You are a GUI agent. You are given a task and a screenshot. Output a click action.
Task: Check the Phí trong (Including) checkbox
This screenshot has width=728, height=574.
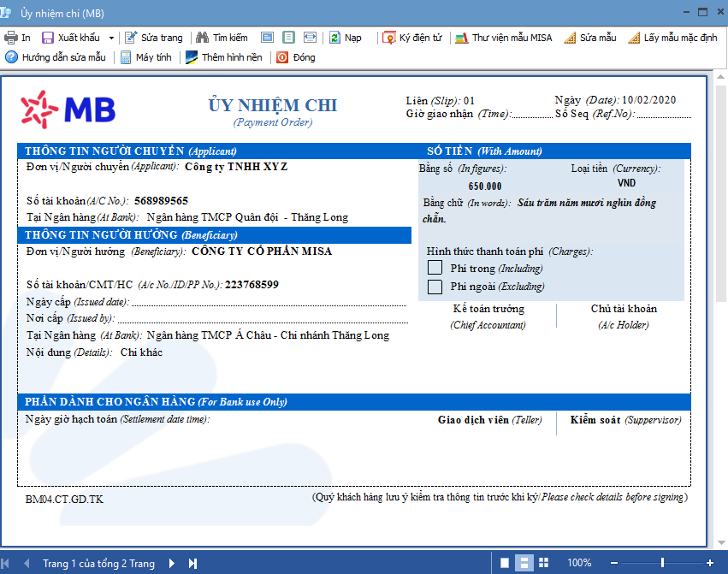[435, 268]
